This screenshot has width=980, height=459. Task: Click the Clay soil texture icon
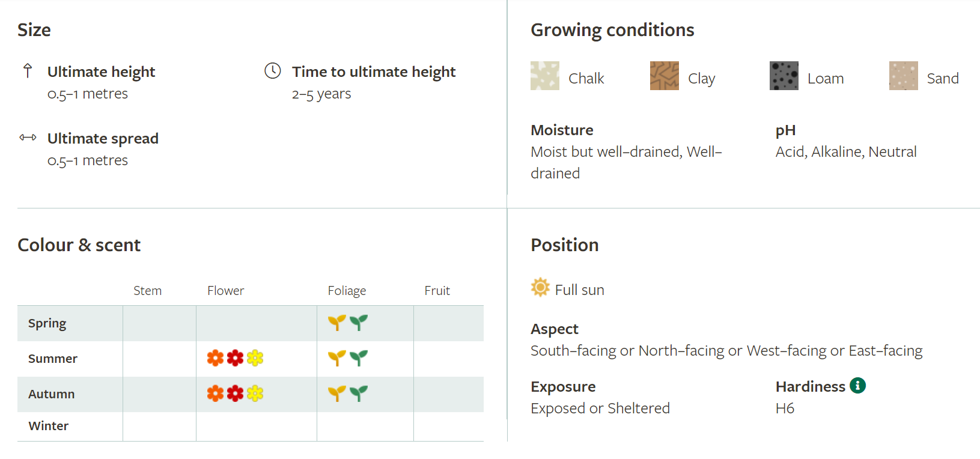tap(665, 76)
